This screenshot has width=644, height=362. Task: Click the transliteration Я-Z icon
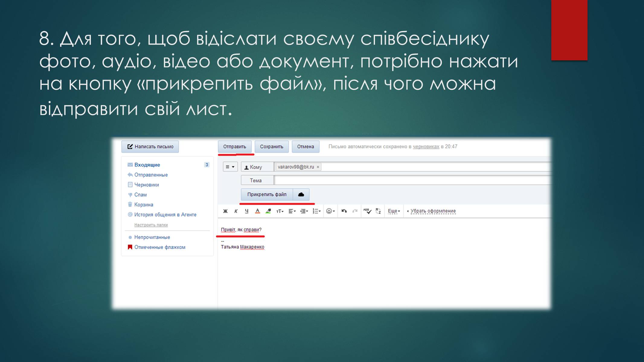pos(378,211)
